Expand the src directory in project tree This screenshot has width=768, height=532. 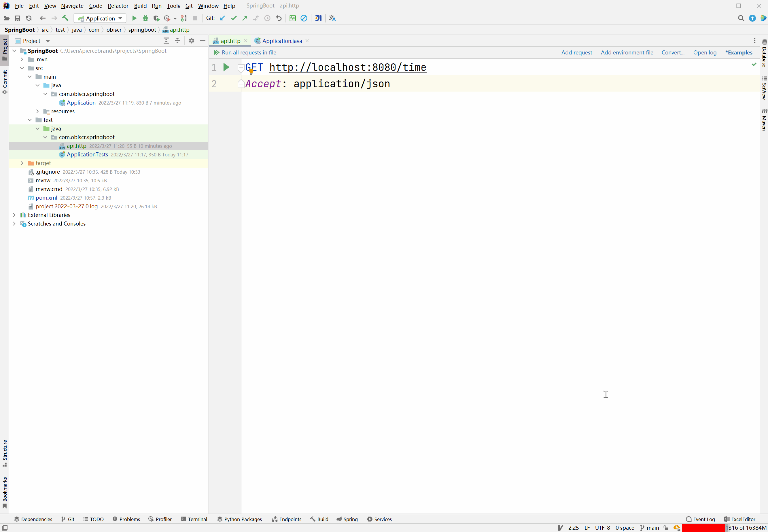pyautogui.click(x=20, y=68)
